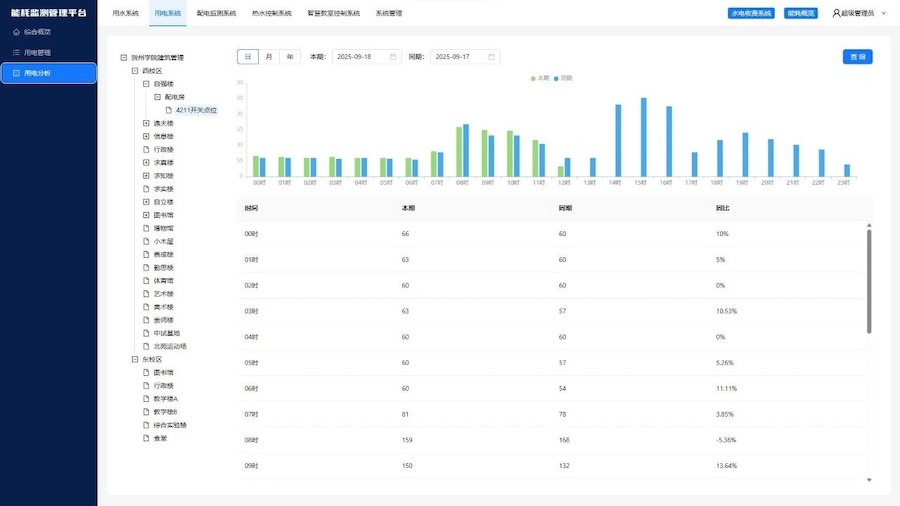Click the list icon beside 用电管理
Screen dimensions: 900x506
pyautogui.click(x=16, y=52)
